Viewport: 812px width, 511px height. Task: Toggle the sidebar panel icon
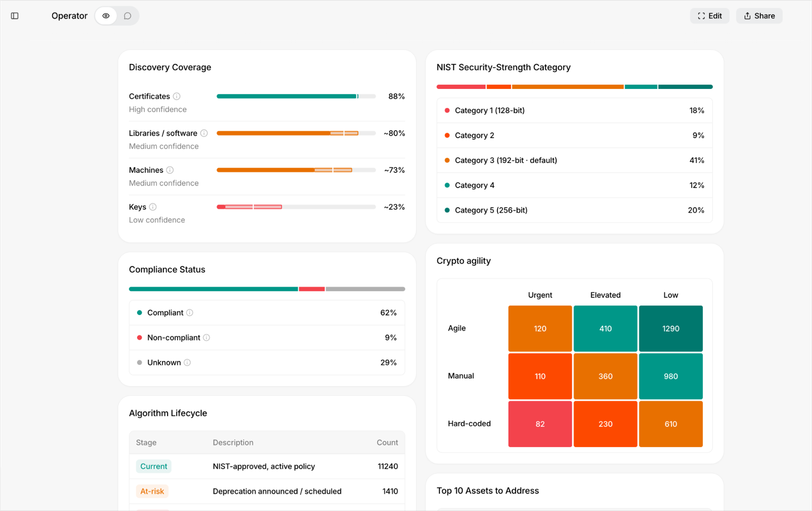click(15, 16)
